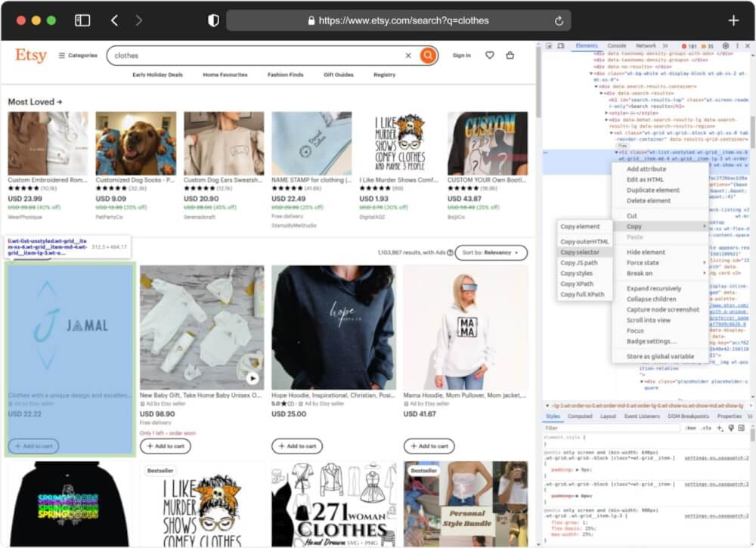Click the favorites heart in the Etsy header
This screenshot has height=548, width=756.
tap(489, 55)
